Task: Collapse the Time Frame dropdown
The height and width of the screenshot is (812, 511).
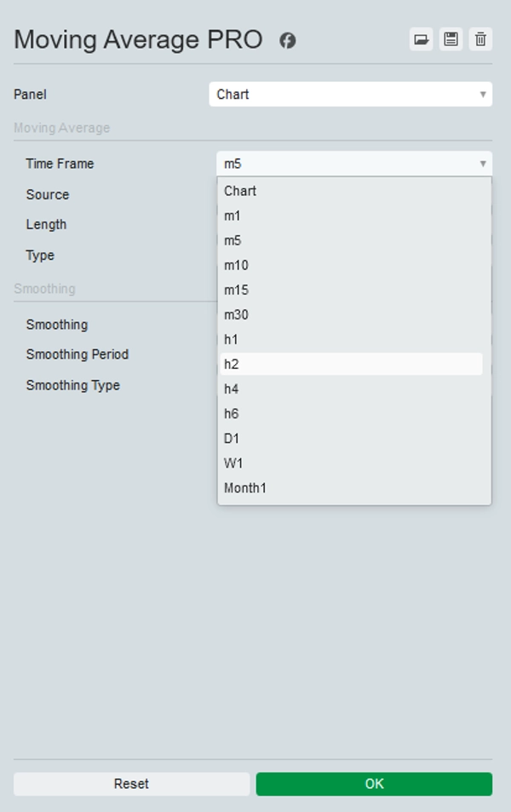Action: (x=353, y=164)
